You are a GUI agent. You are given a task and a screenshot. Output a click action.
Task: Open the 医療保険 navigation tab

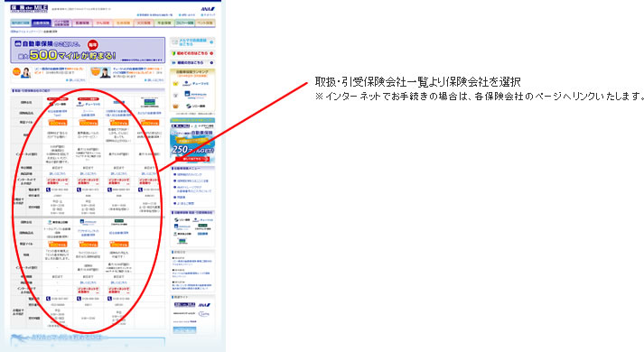[82, 23]
